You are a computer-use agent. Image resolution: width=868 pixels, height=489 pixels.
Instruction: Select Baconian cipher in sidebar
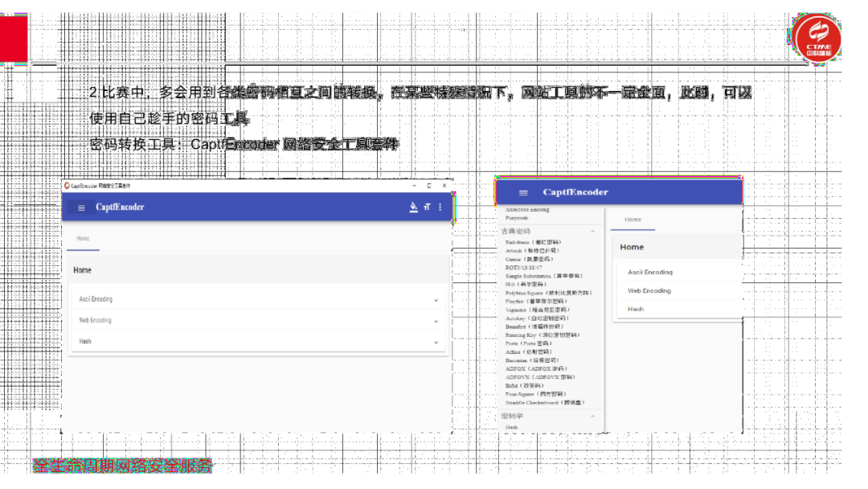pyautogui.click(x=533, y=360)
